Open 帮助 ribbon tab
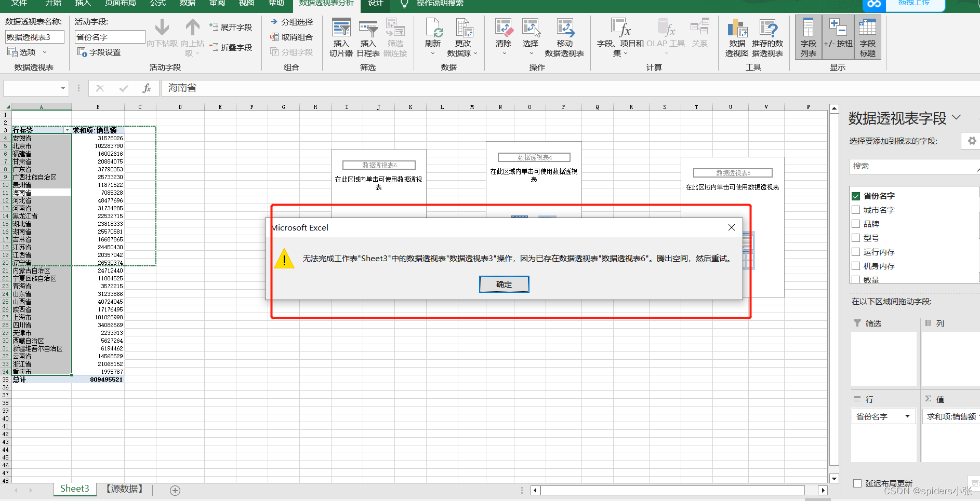 point(276,4)
